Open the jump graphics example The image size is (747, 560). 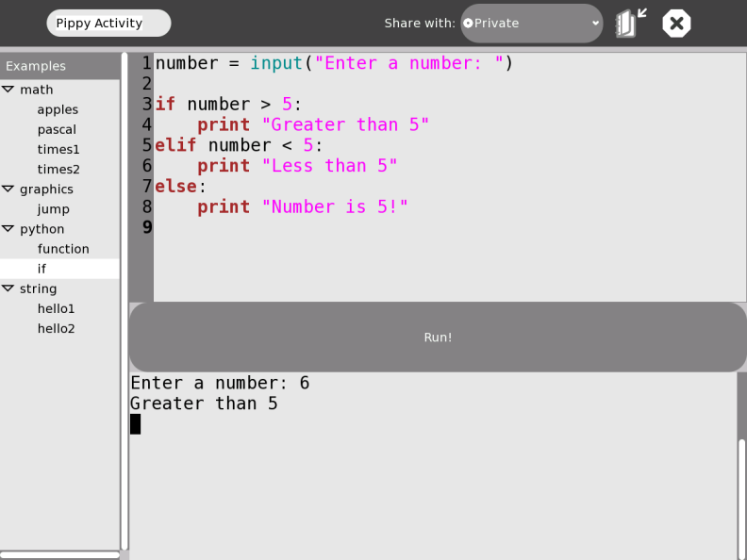[53, 209]
